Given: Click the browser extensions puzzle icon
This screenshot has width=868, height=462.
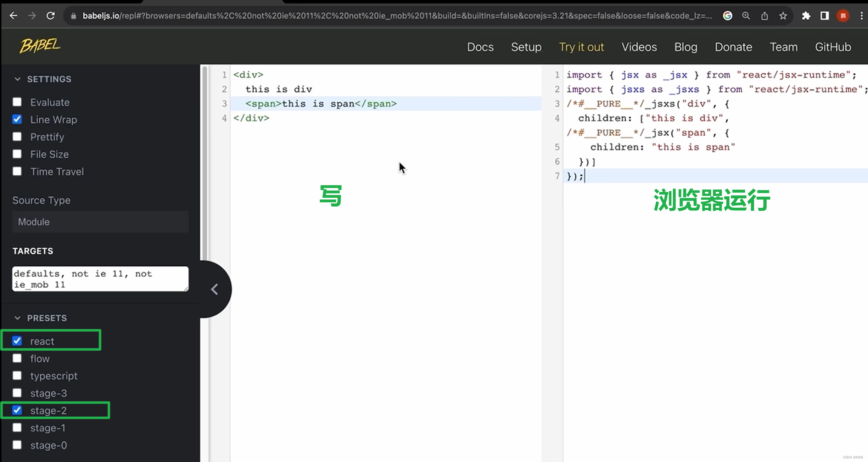Looking at the screenshot, I should coord(807,16).
